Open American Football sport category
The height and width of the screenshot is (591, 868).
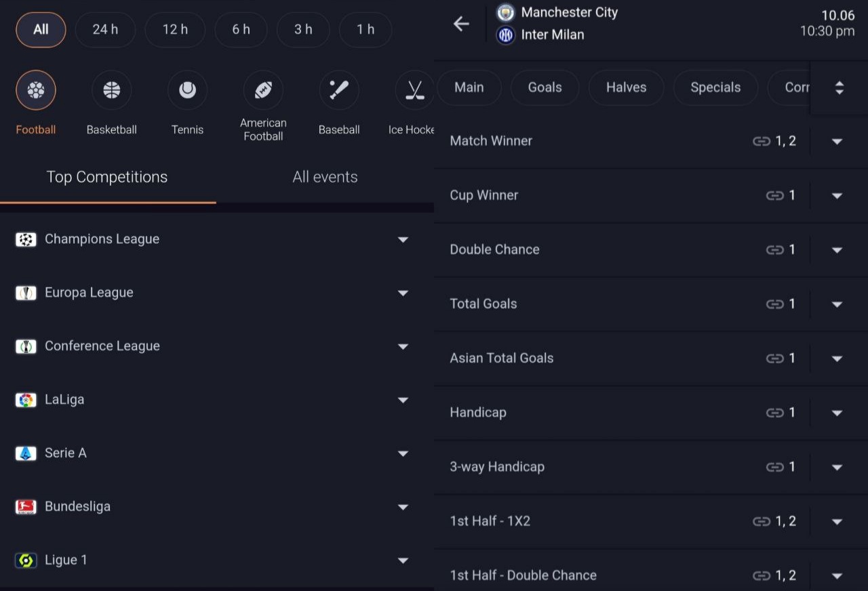[x=263, y=90]
